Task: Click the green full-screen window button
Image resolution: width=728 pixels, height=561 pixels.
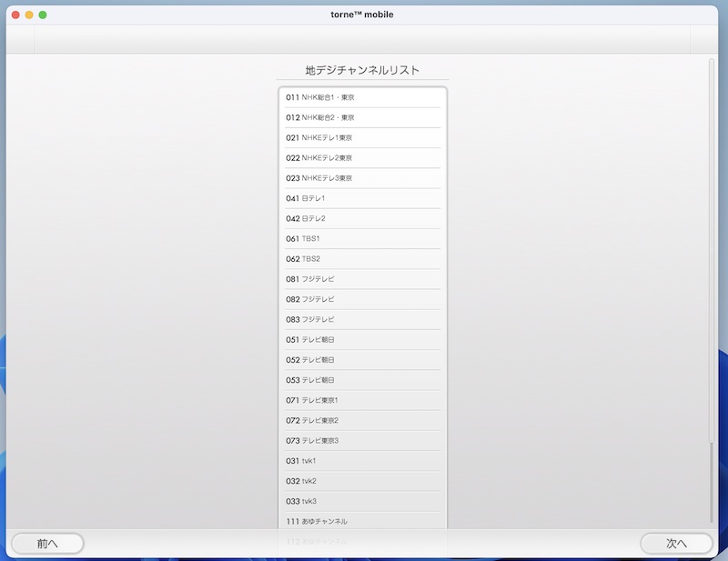Action: (43, 15)
